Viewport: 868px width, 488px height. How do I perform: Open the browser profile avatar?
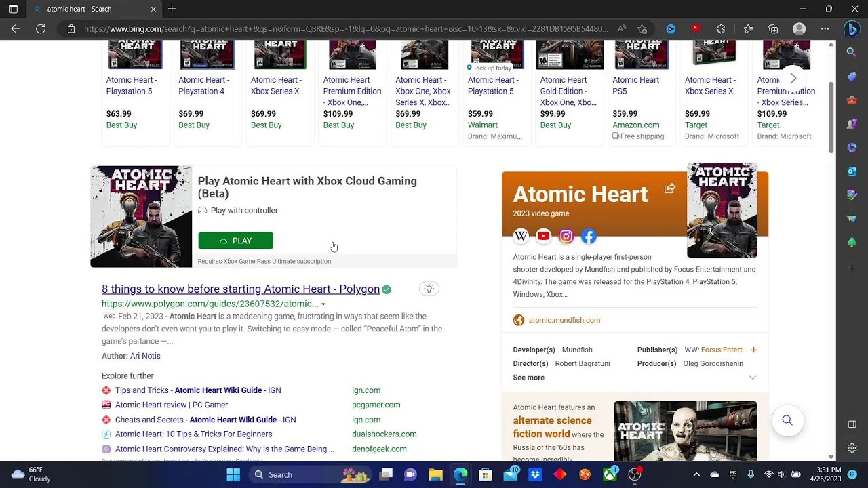[800, 29]
